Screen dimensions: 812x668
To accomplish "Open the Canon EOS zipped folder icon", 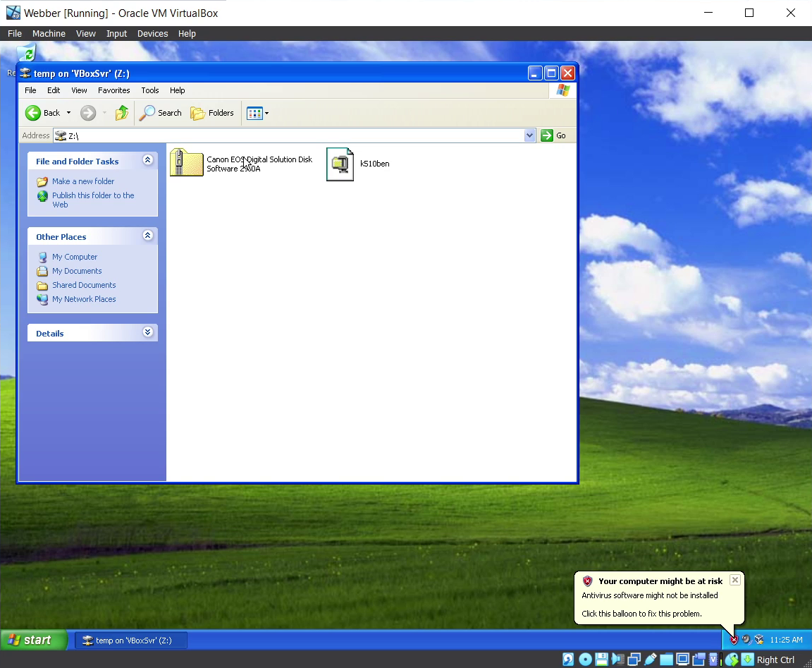I will coord(187,163).
